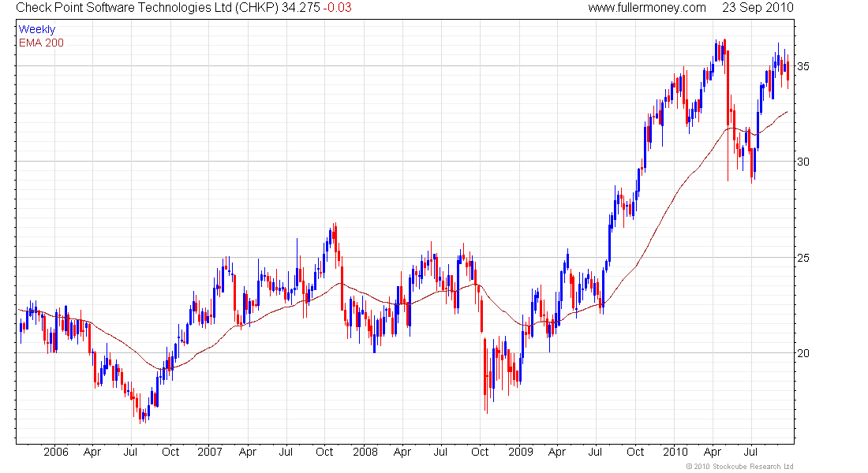Click the price change value -0.03
Image resolution: width=868 pixels, height=473 pixels.
(337, 8)
